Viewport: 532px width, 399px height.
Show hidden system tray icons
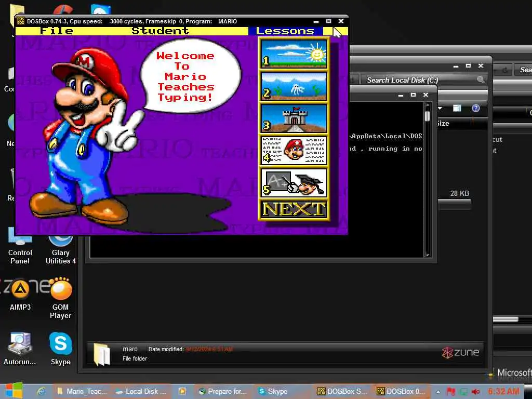(x=438, y=392)
